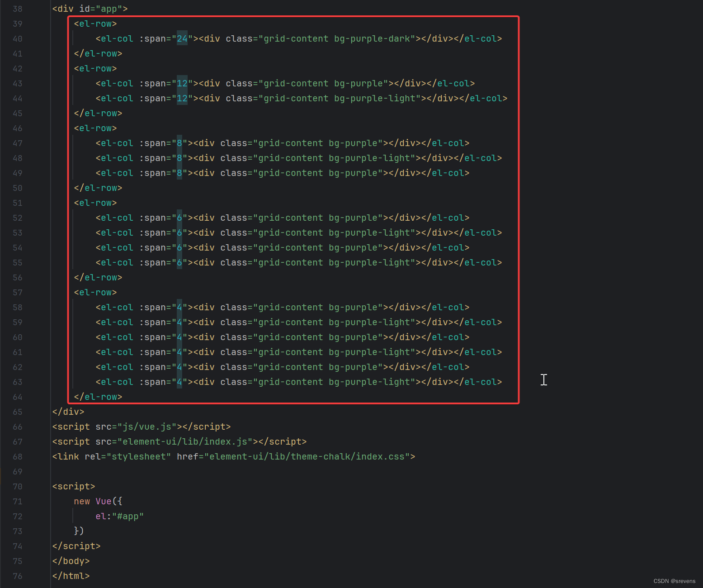Screen dimensions: 703x588
Task: Click the closing "})" on line 73
Action: (x=79, y=531)
